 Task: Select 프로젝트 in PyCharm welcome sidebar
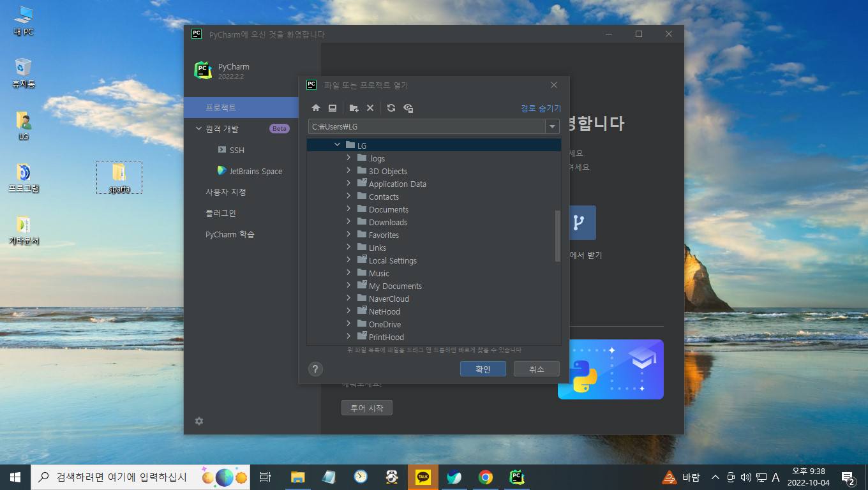pyautogui.click(x=241, y=107)
